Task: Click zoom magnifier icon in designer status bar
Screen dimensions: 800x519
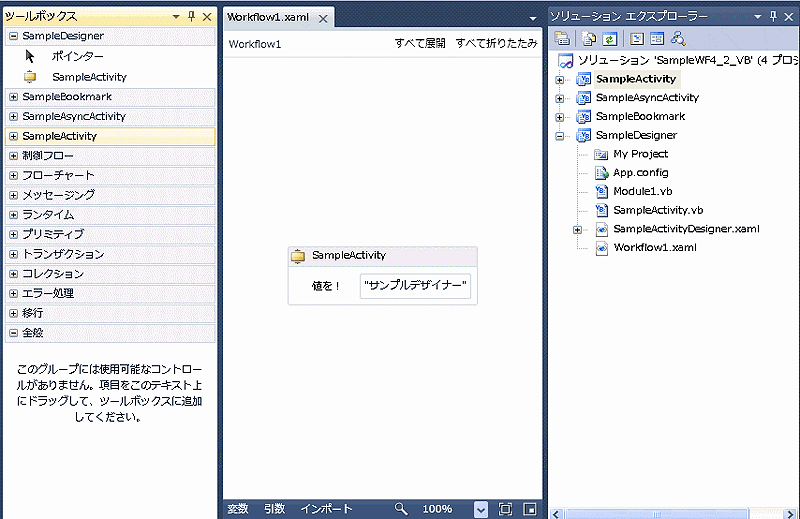Action: pyautogui.click(x=401, y=509)
